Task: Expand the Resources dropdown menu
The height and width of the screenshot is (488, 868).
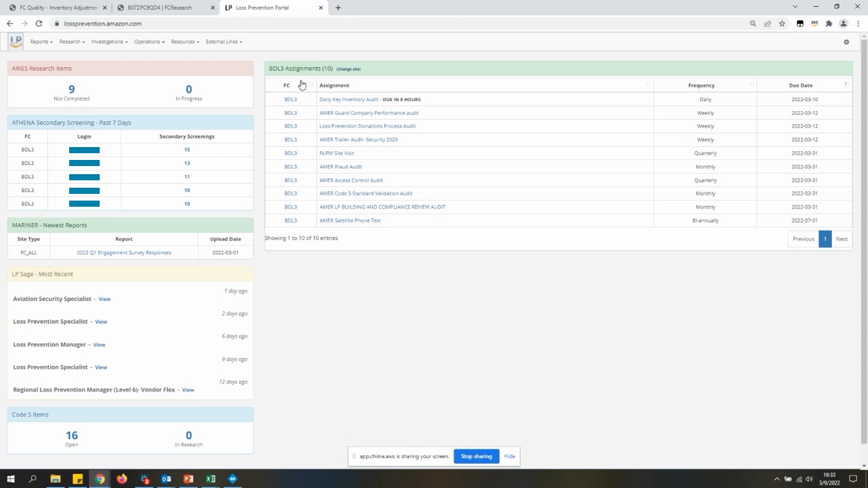Action: coord(184,42)
